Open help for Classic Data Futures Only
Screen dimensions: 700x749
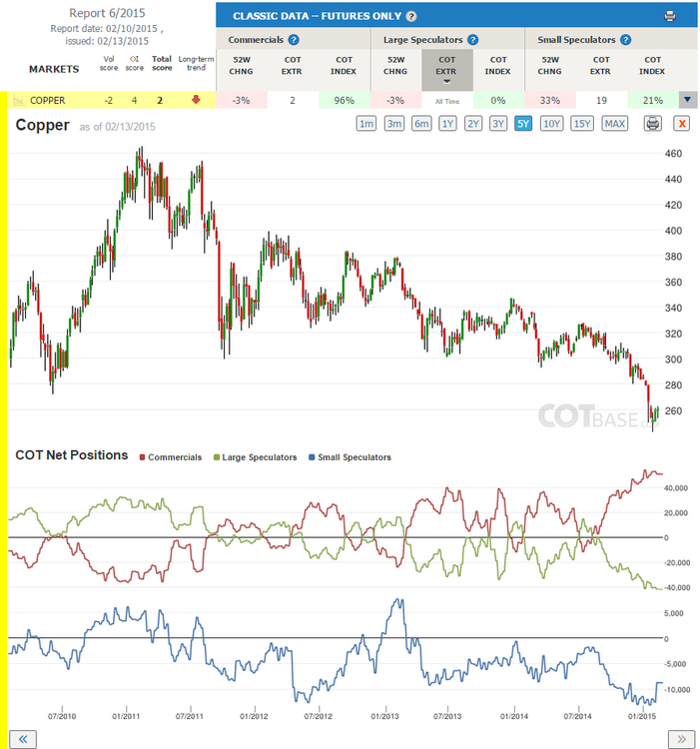(x=411, y=16)
